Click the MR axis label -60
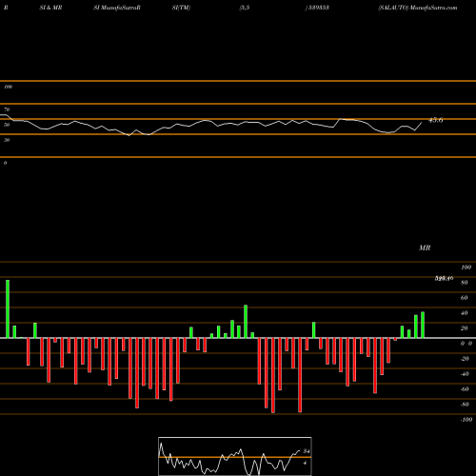 coord(465,389)
